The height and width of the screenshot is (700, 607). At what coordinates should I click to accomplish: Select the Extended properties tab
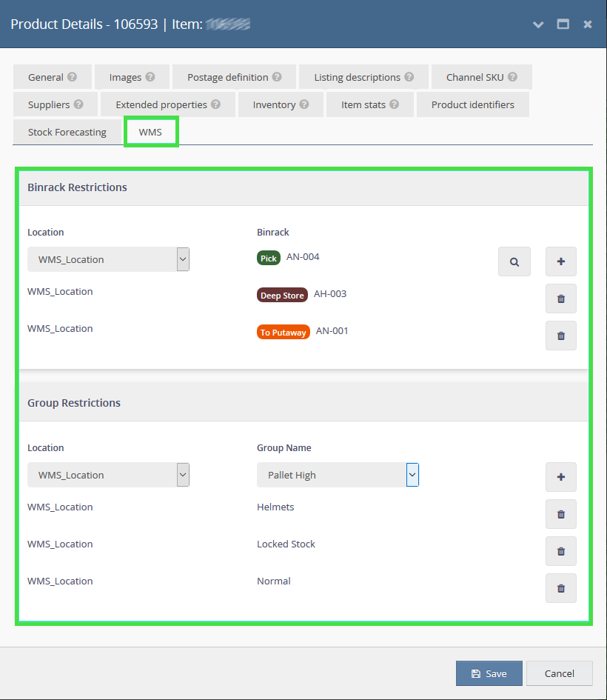click(x=168, y=104)
